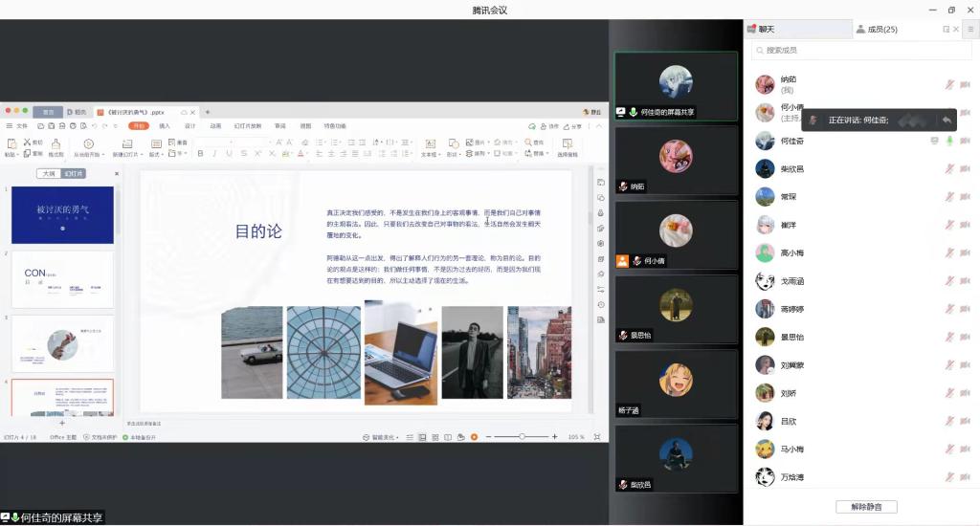This screenshot has width=980, height=526.
Task: Click the 解除静音 unmute button
Action: pyautogui.click(x=866, y=507)
